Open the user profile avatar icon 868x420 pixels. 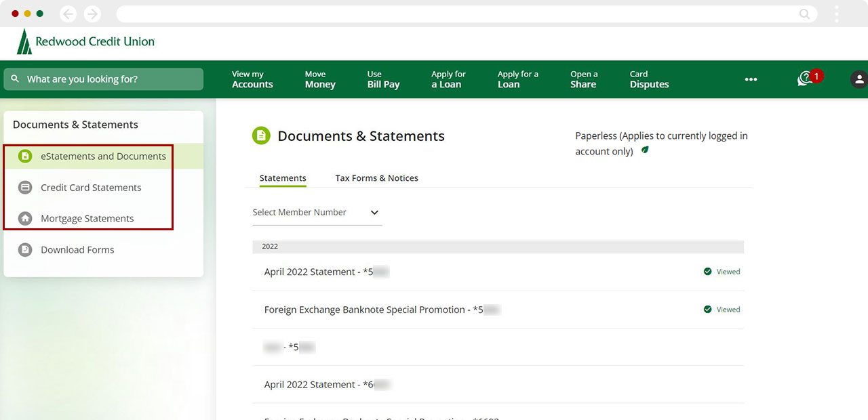(x=859, y=79)
